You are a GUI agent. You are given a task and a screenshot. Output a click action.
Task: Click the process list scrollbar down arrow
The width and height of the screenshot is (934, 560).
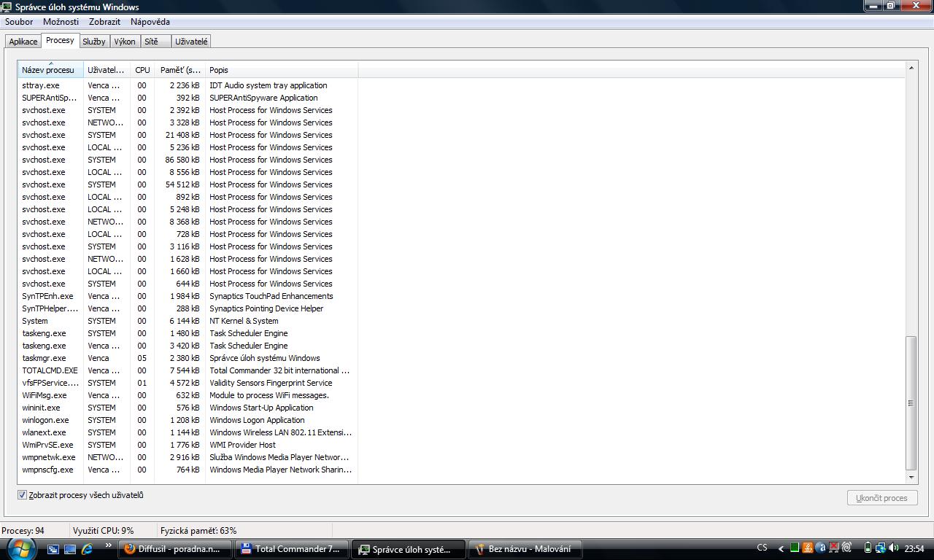click(x=911, y=478)
